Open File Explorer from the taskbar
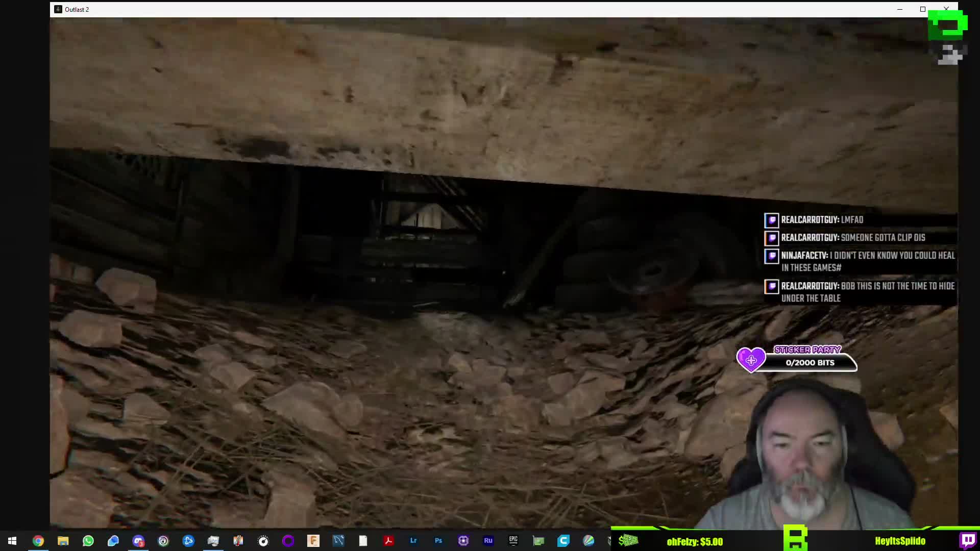The height and width of the screenshot is (551, 980). click(63, 541)
